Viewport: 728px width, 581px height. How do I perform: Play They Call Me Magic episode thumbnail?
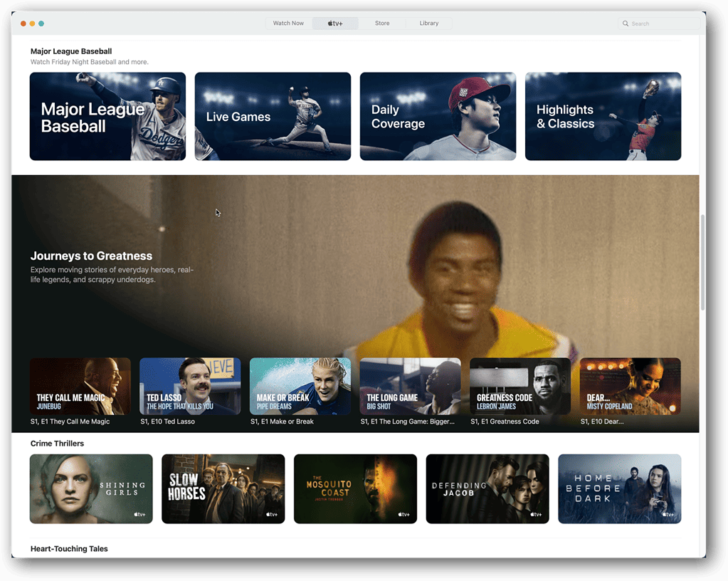pyautogui.click(x=80, y=386)
